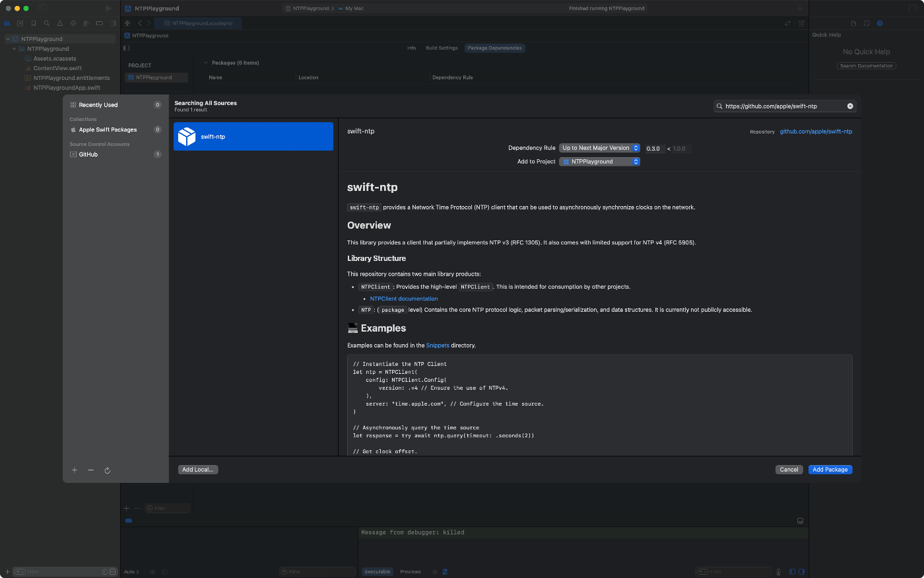Click the Add Package button
Image resolution: width=924 pixels, height=578 pixels.
pyautogui.click(x=830, y=470)
